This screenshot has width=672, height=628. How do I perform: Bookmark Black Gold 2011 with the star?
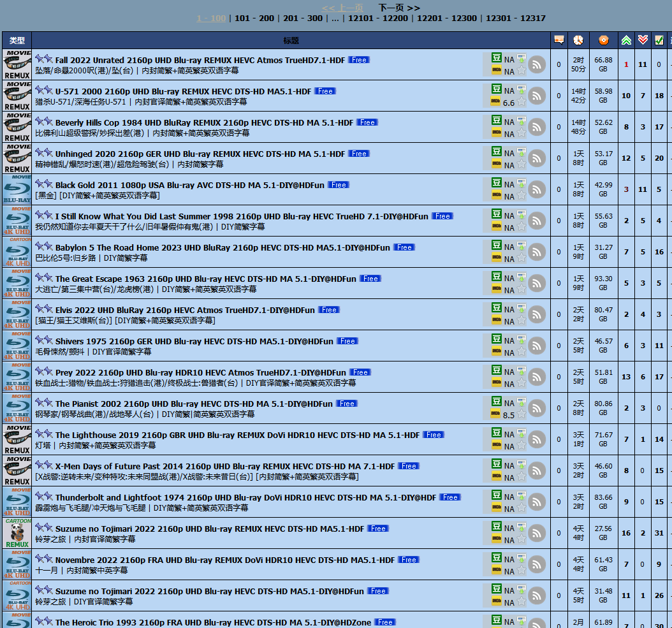[x=521, y=196]
